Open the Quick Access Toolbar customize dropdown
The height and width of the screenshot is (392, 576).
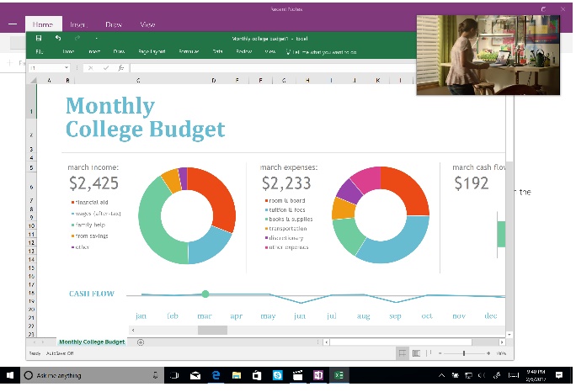(x=96, y=38)
